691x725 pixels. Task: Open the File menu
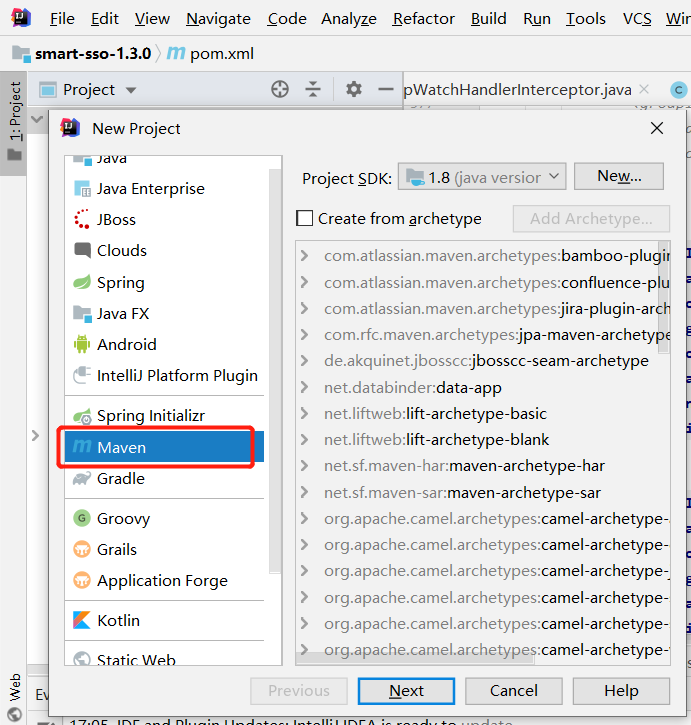(62, 18)
